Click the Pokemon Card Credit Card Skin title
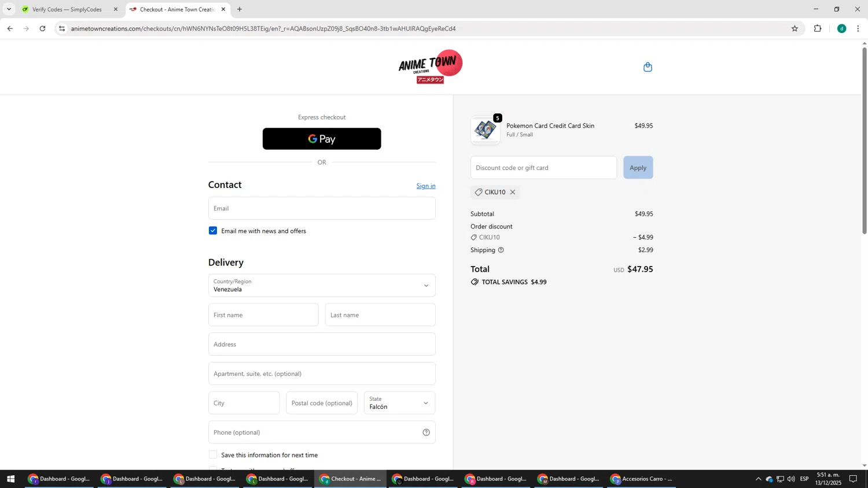The image size is (868, 488). tap(550, 125)
